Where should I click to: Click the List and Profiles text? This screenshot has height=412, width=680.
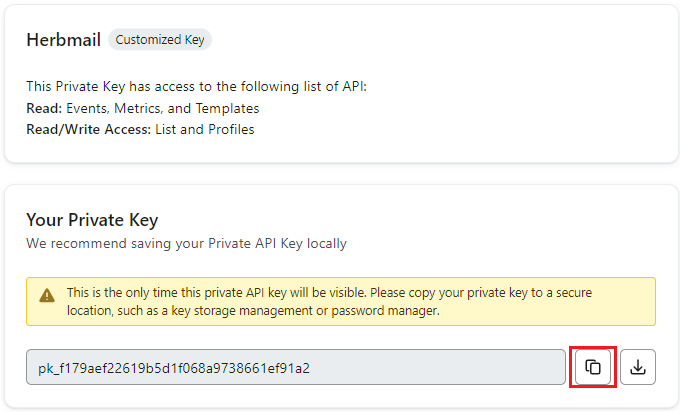click(205, 130)
